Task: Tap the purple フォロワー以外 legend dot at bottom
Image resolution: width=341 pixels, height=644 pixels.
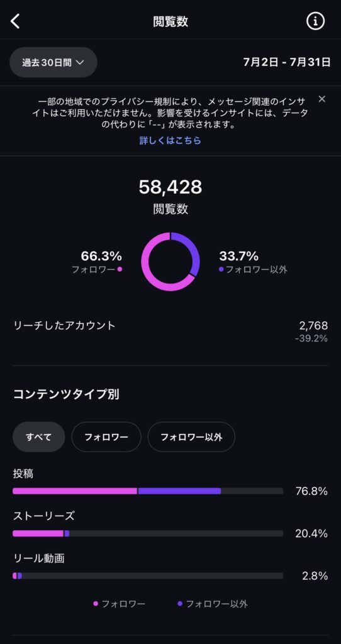Action: click(180, 604)
